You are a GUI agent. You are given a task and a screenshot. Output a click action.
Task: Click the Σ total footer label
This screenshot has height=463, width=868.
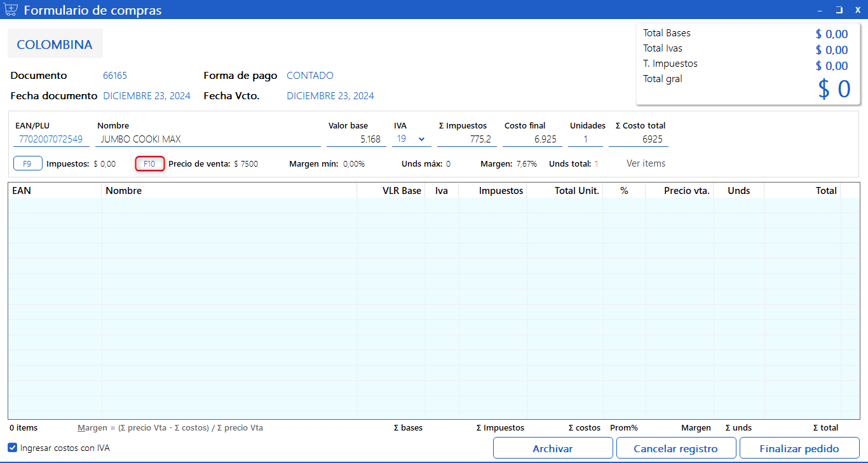coord(825,428)
